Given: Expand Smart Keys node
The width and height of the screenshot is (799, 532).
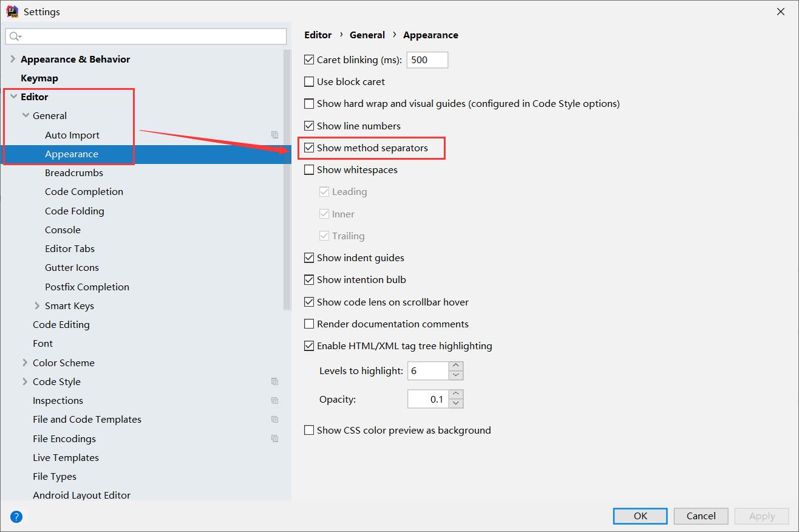Looking at the screenshot, I should [x=37, y=305].
